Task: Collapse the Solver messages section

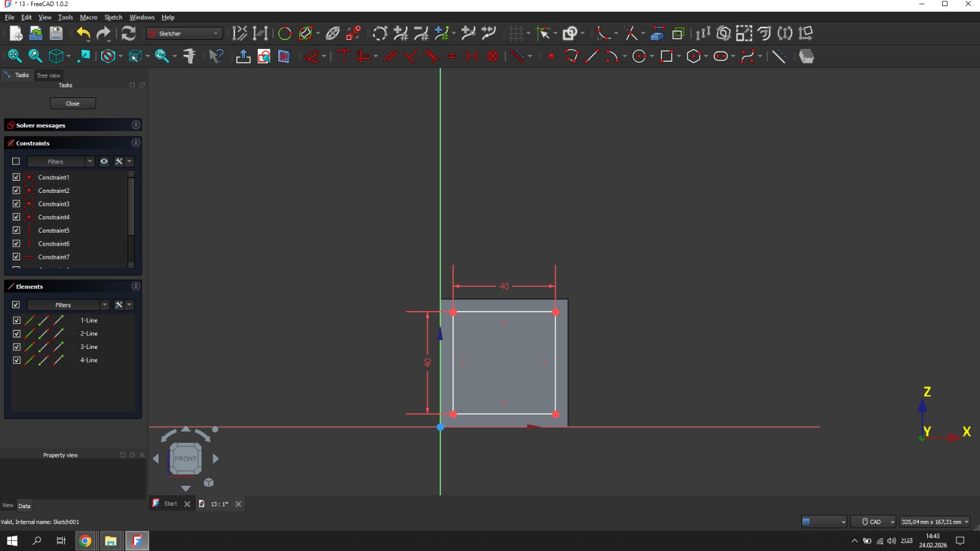Action: click(x=136, y=125)
